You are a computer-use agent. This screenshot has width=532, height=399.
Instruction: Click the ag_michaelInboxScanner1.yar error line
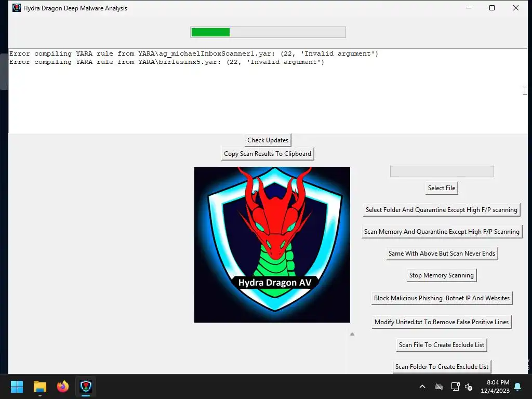tap(194, 54)
